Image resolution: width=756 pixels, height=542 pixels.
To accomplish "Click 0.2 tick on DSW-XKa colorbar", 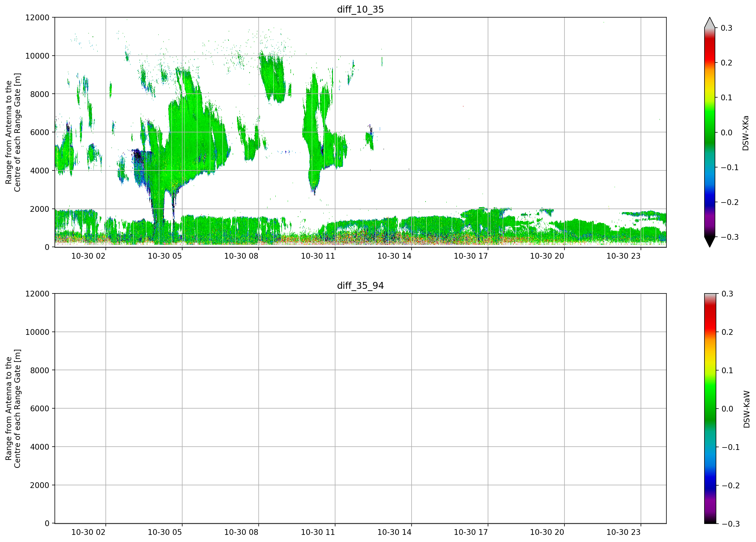I will point(726,63).
